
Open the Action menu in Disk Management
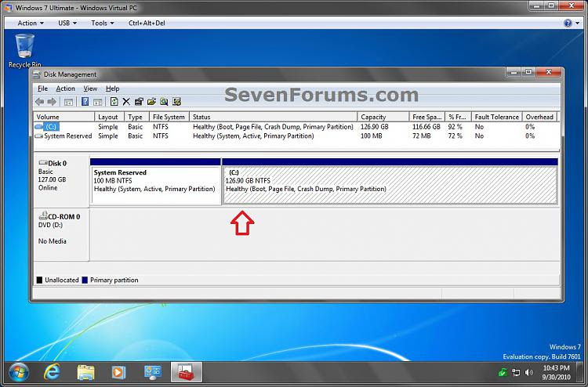click(65, 89)
